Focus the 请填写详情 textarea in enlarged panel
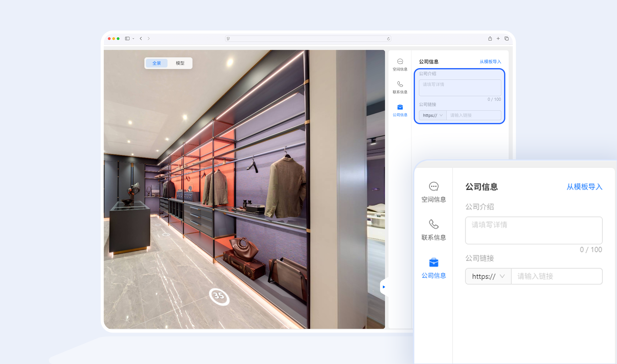Screen dimensions: 617x364 534,231
